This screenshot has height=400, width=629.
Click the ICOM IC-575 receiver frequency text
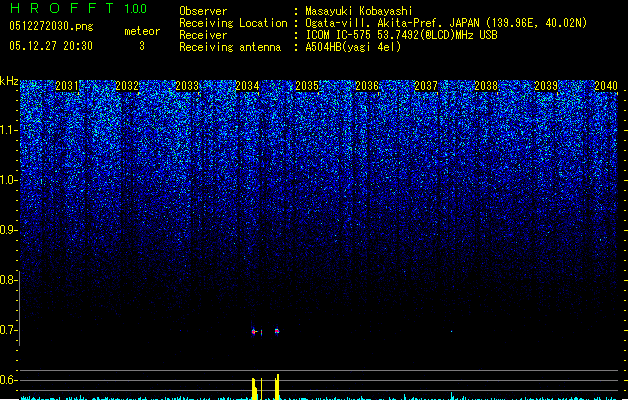tap(401, 35)
